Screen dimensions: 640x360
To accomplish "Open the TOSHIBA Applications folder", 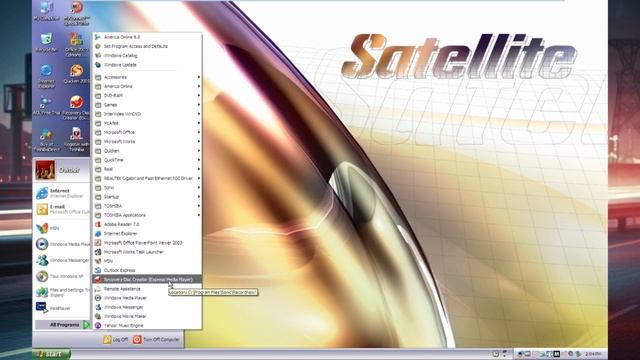I will 147,215.
